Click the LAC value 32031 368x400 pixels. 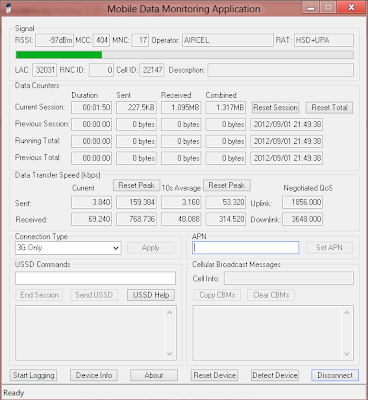pyautogui.click(x=45, y=70)
